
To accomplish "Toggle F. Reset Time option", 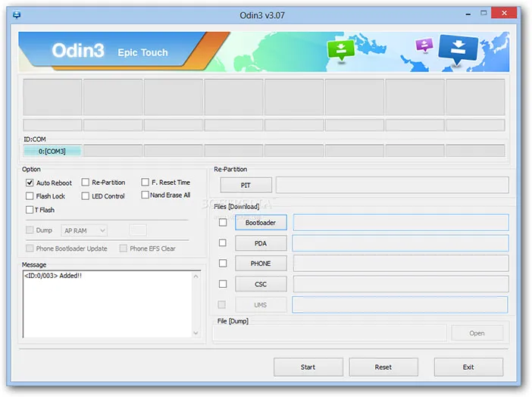I will pyautogui.click(x=145, y=183).
